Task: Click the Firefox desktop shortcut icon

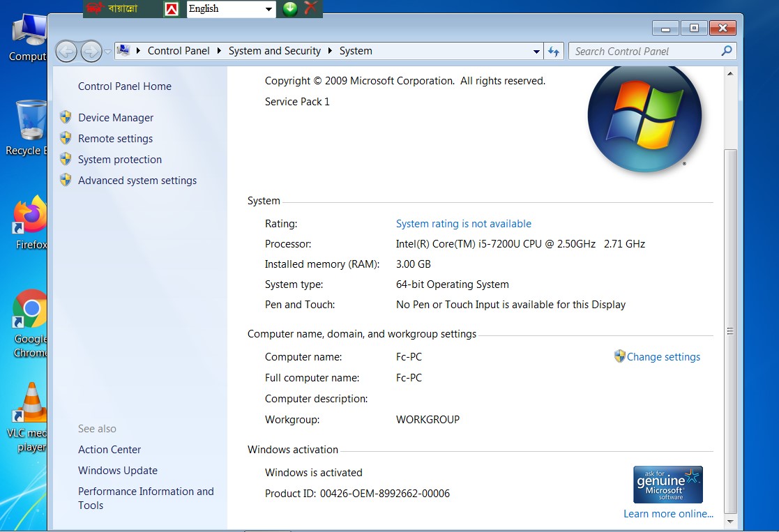Action: 31,216
